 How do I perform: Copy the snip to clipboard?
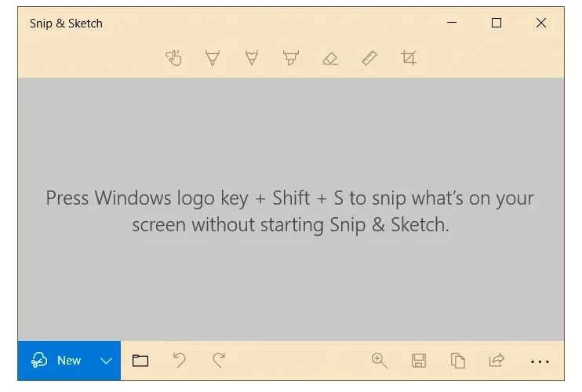(457, 361)
